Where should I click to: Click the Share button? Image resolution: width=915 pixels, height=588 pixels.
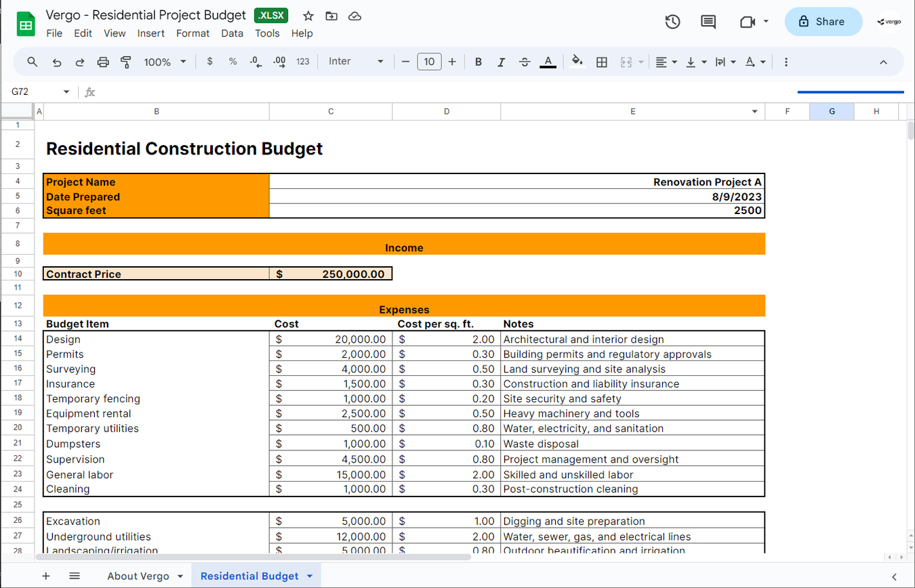[823, 22]
